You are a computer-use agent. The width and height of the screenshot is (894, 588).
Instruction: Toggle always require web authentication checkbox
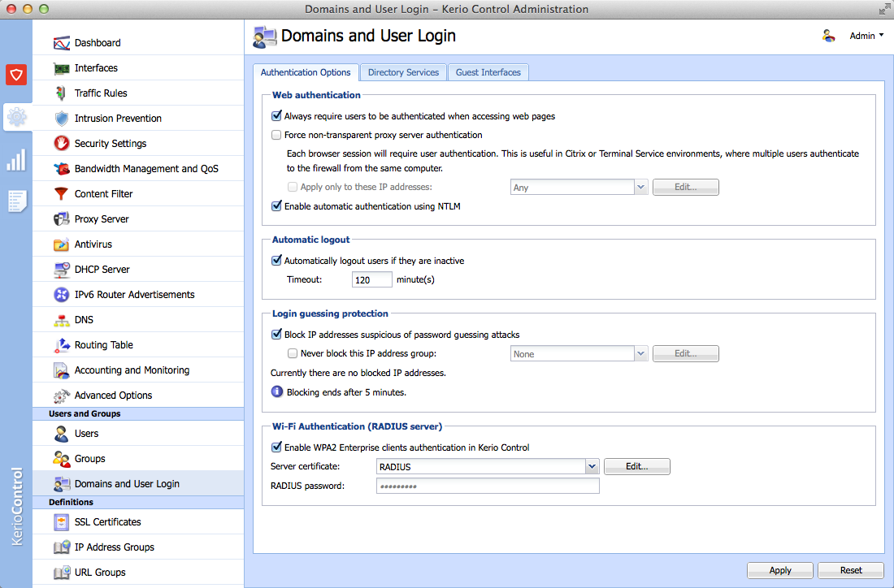click(x=276, y=115)
